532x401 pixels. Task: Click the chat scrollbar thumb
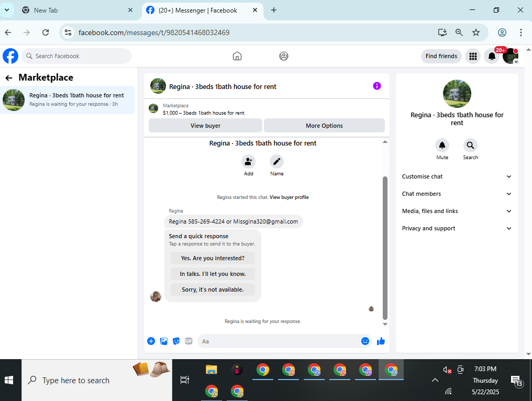(x=385, y=248)
